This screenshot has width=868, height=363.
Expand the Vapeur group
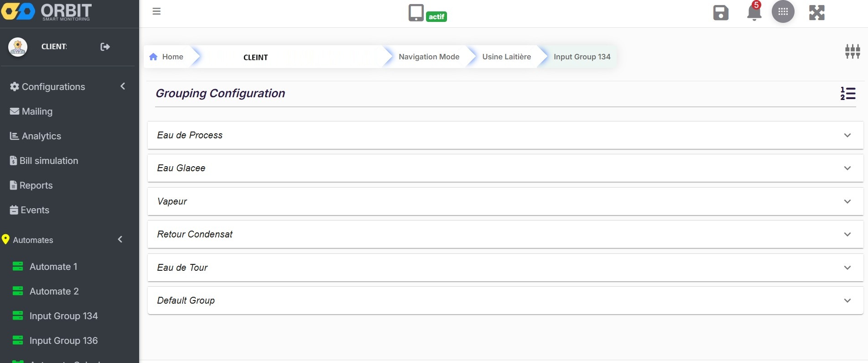[847, 201]
